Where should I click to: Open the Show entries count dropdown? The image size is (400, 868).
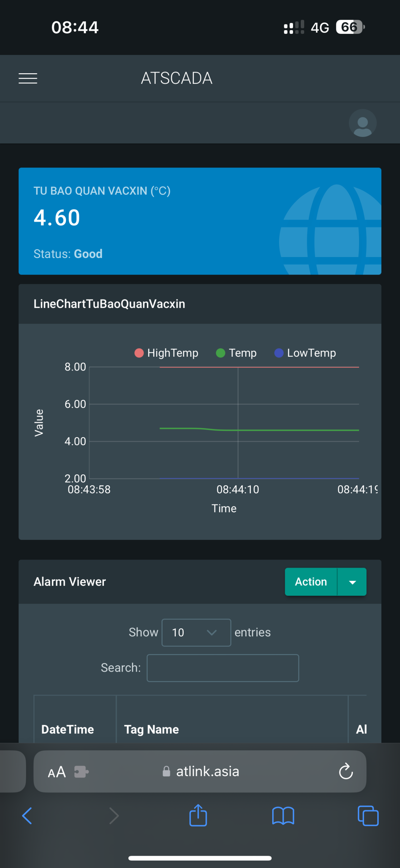(196, 633)
